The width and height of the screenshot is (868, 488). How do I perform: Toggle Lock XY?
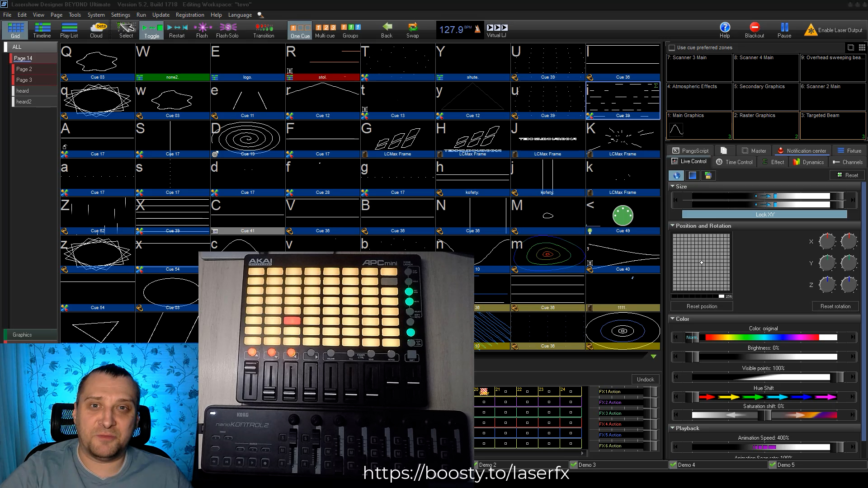coord(764,215)
